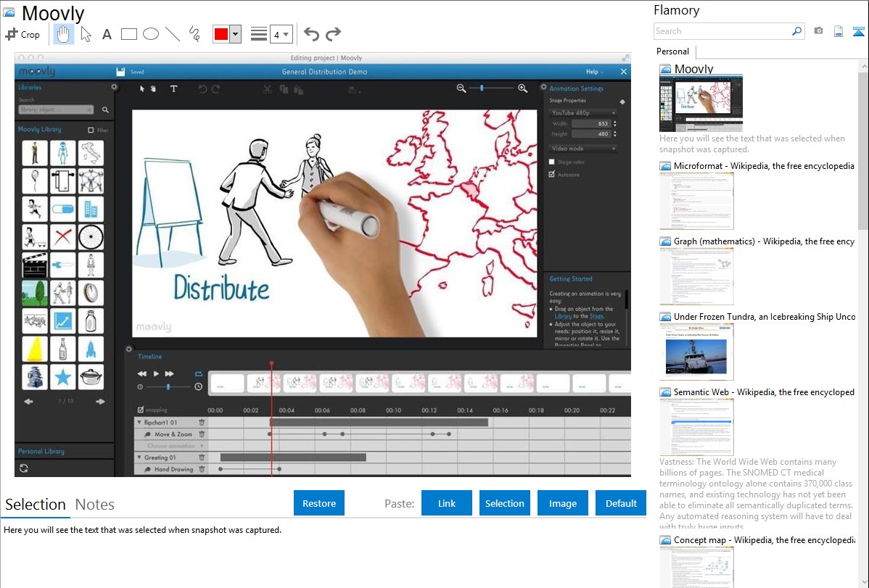
Task: Switch to the Notes tab
Action: [95, 505]
